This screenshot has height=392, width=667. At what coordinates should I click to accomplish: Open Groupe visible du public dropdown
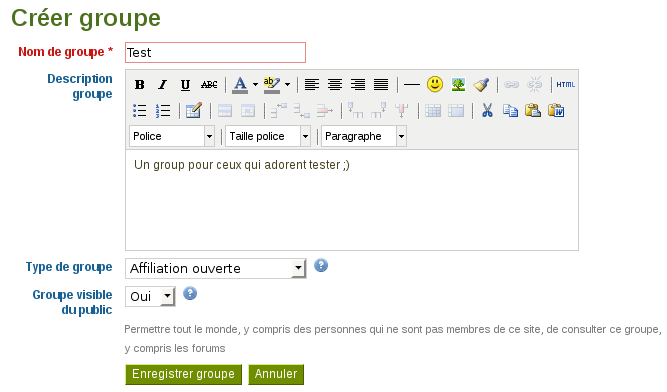150,296
